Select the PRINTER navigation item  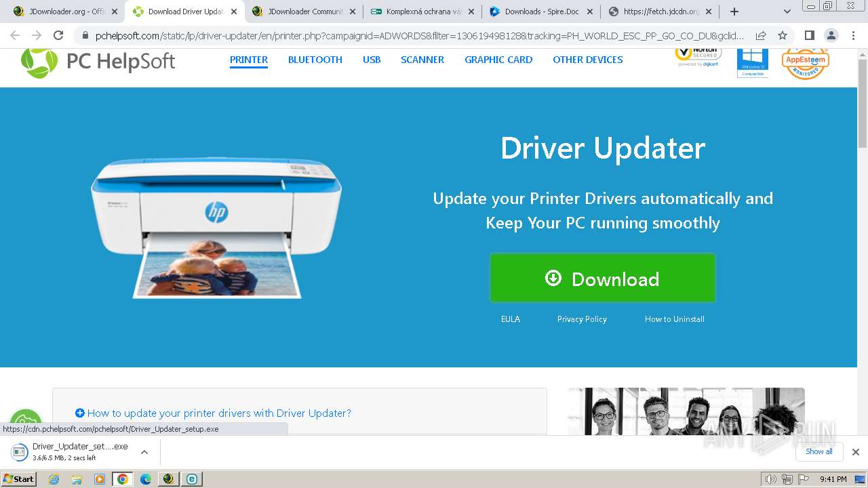pyautogui.click(x=249, y=60)
